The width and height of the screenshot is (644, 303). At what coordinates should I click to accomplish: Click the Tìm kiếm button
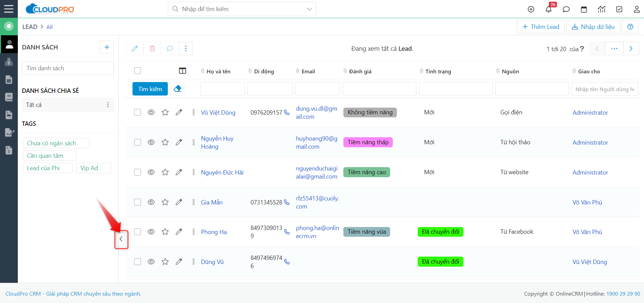150,89
